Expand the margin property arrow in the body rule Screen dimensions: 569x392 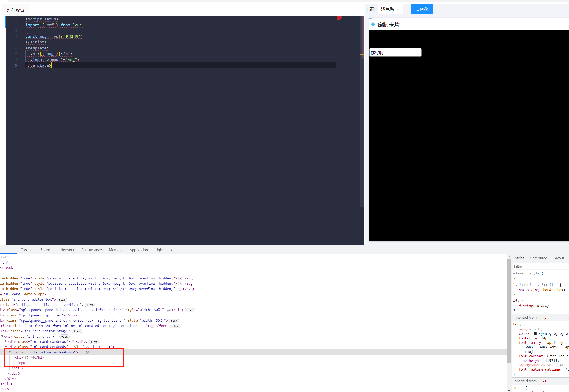(536, 329)
